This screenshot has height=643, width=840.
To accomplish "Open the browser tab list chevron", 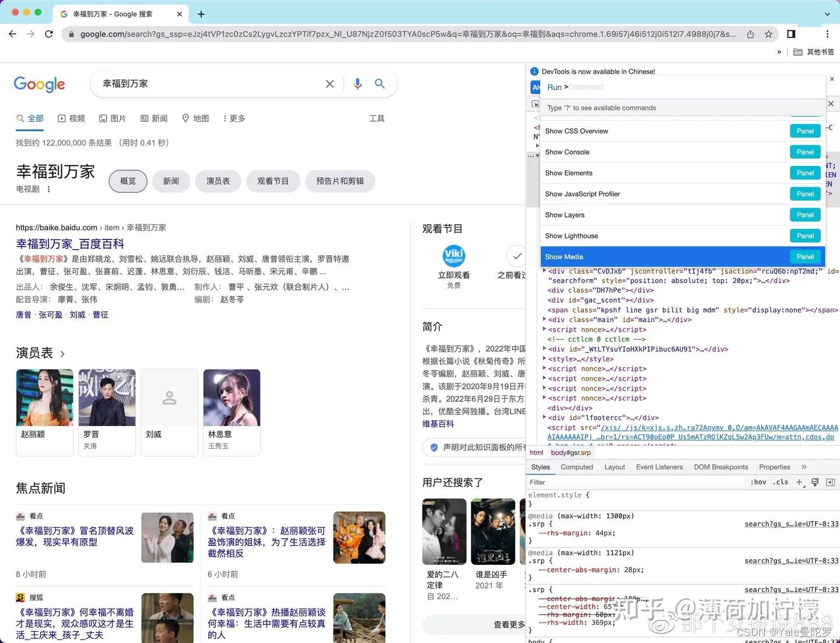I will [x=827, y=14].
